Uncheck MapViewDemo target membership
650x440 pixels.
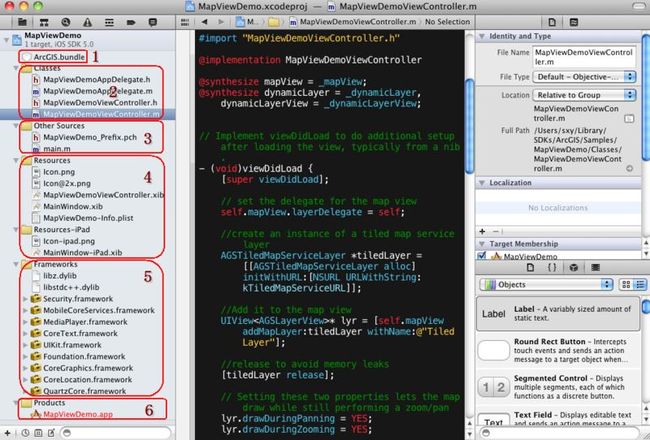[x=482, y=256]
